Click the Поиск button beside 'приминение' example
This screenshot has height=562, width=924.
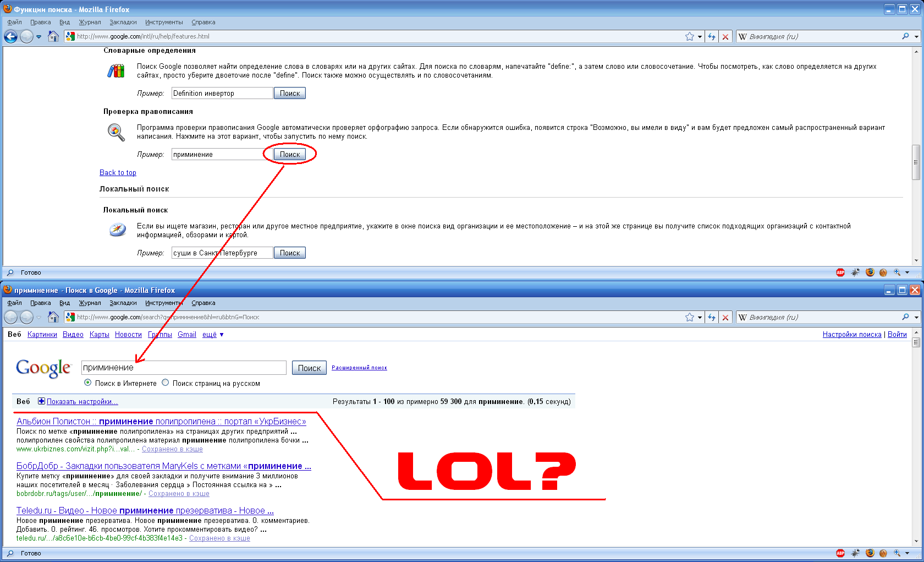point(290,155)
